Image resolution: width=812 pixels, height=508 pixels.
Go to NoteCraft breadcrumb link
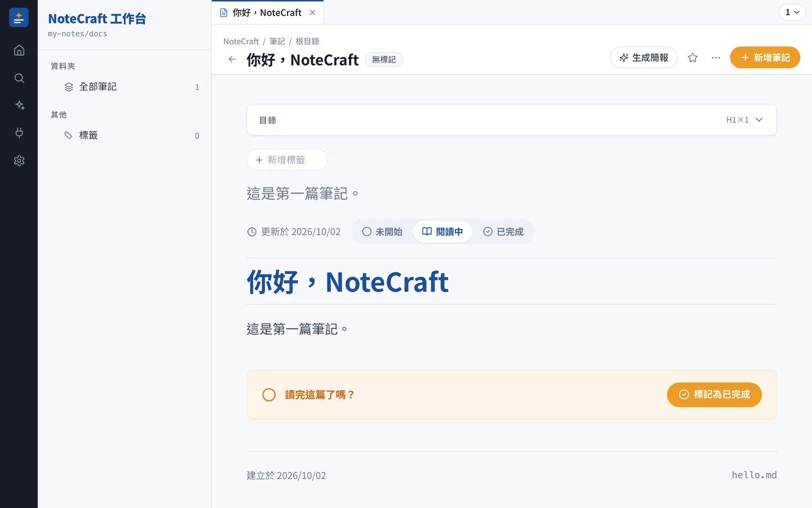[241, 42]
